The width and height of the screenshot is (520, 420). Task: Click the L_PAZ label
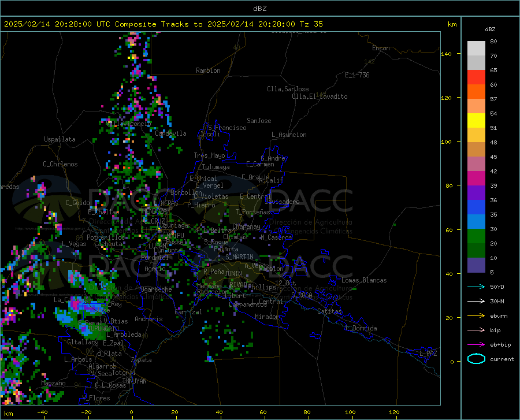tap(428, 354)
